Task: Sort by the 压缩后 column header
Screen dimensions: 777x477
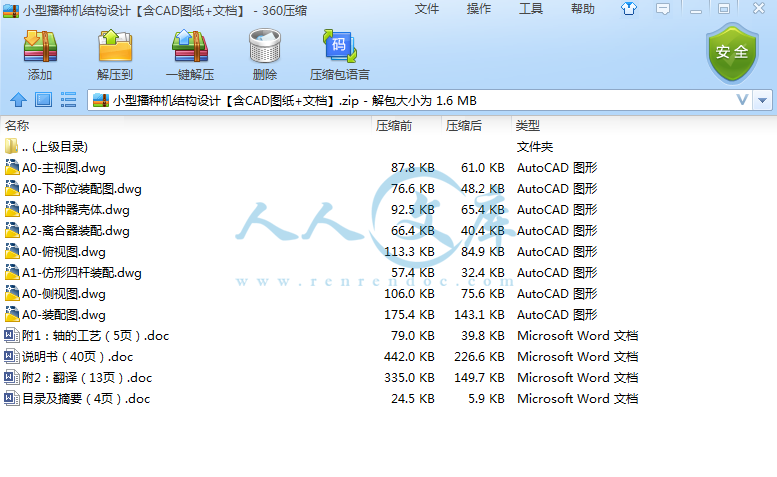Action: 464,126
